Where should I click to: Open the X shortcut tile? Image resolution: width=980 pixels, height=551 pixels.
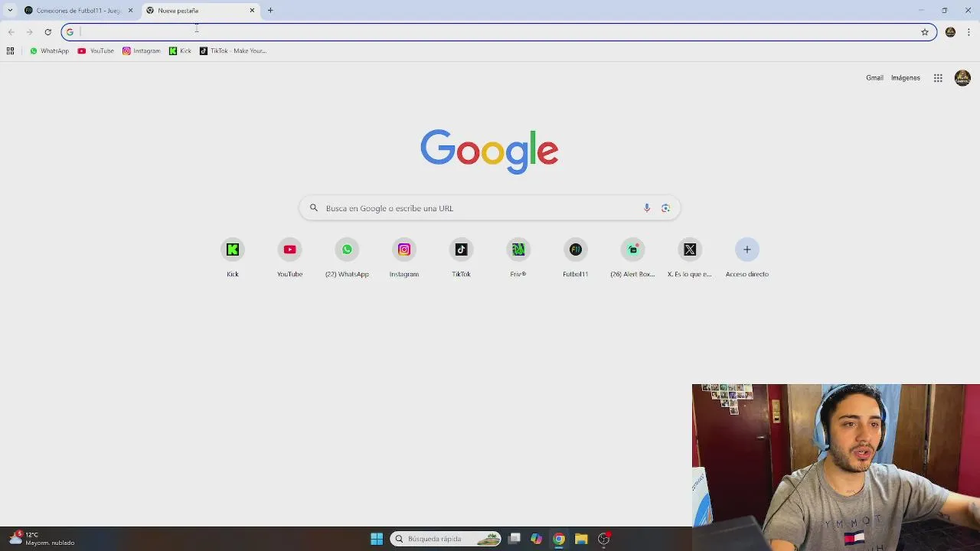coord(690,259)
